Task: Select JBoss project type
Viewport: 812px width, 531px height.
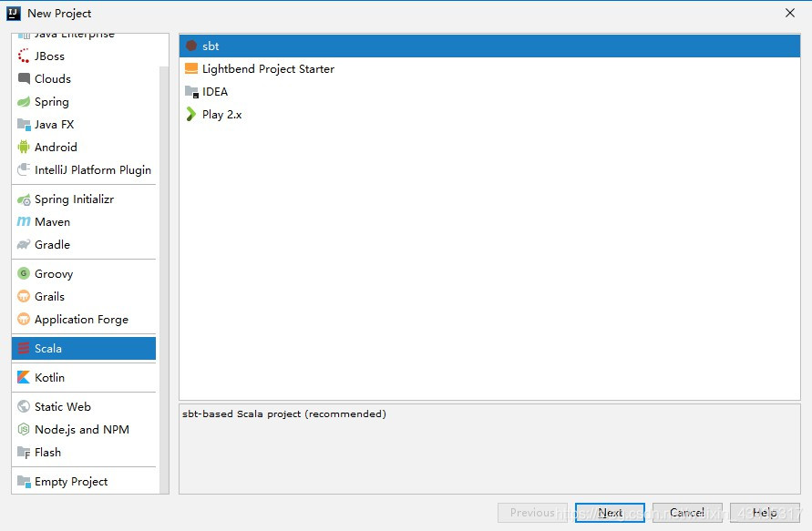Action: (84, 56)
